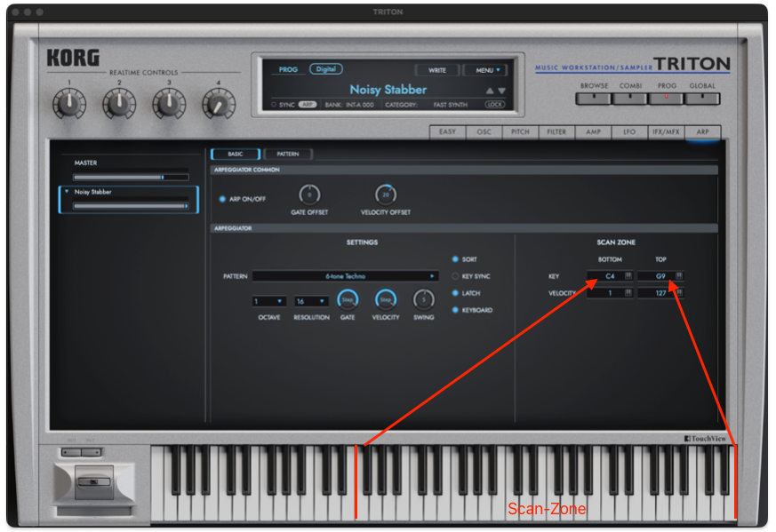
Task: Adjust the Noisy Stabber volume slider
Action: point(131,206)
